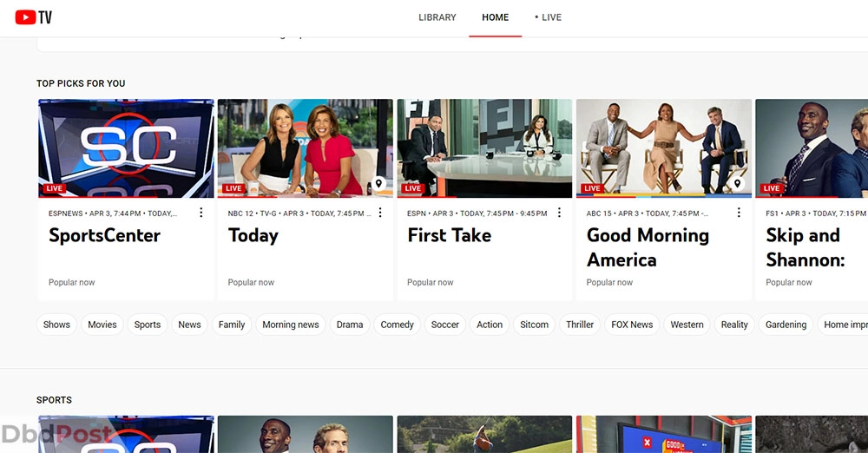Switch to the Library tab
Screen dimensions: 868x453
click(437, 17)
